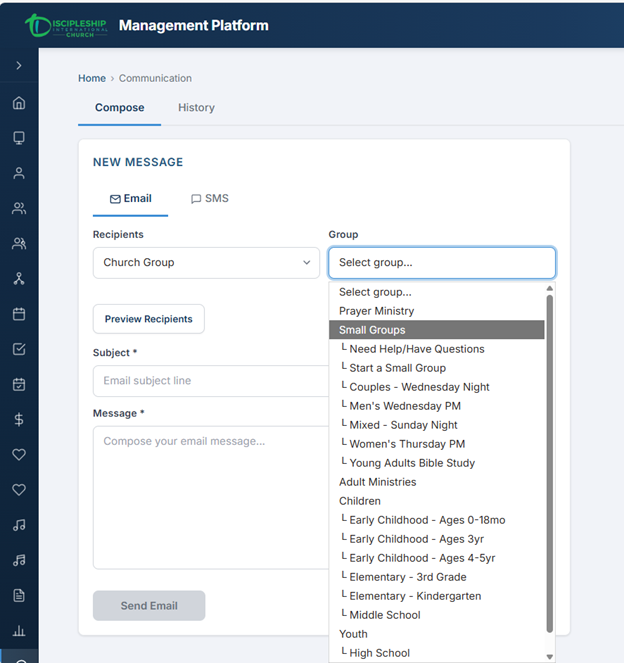The width and height of the screenshot is (624, 663).
Task: Open the bar chart reports icon
Action: [x=19, y=631]
